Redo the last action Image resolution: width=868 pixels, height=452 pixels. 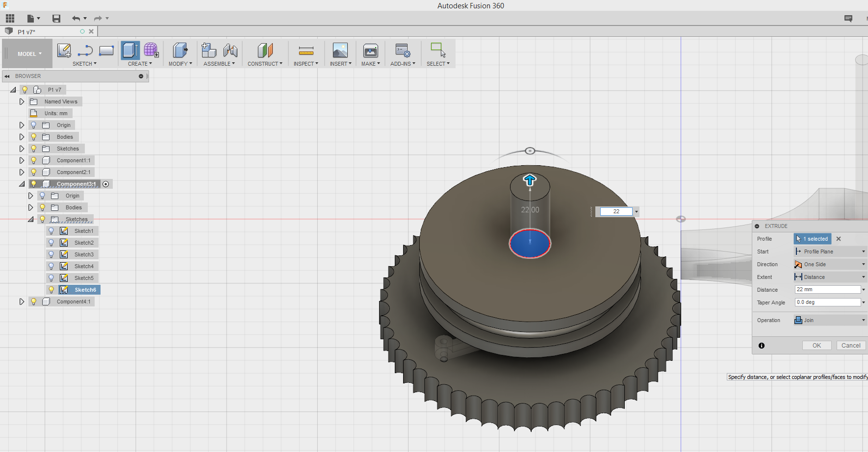pos(98,19)
